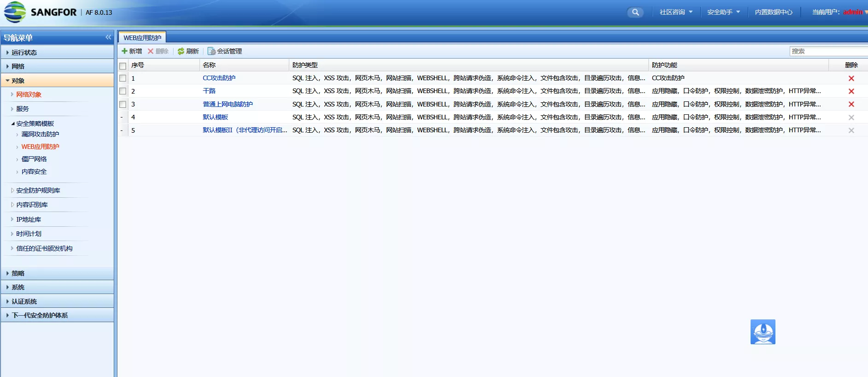868x377 pixels.
Task: Click the 刷新 refresh icon
Action: pyautogui.click(x=181, y=51)
